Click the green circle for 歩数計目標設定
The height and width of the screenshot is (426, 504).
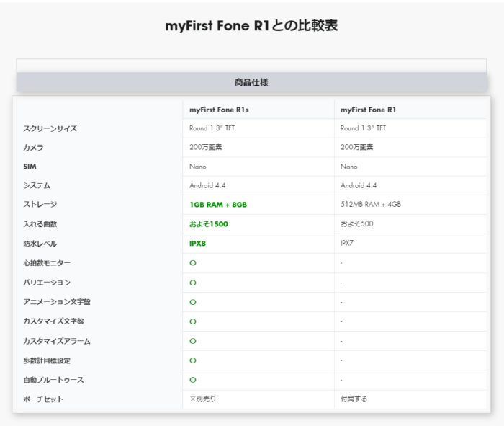point(193,360)
